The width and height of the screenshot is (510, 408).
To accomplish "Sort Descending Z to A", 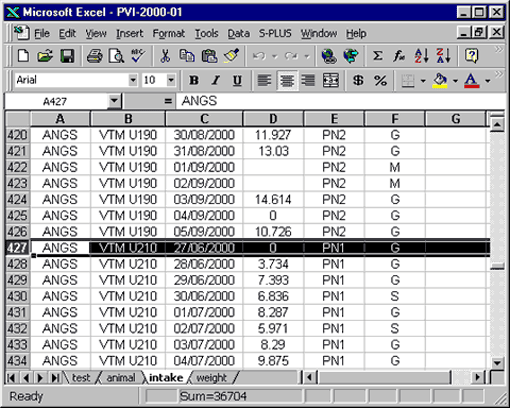I will click(444, 56).
